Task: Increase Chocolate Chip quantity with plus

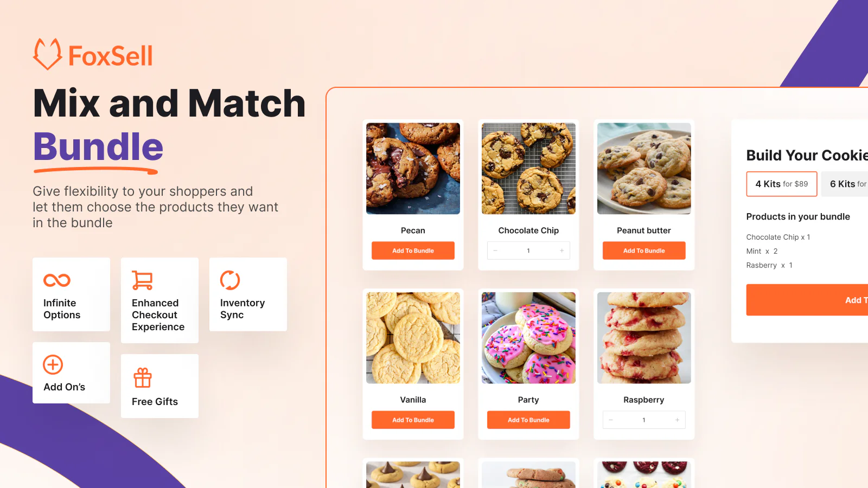Action: pyautogui.click(x=562, y=251)
